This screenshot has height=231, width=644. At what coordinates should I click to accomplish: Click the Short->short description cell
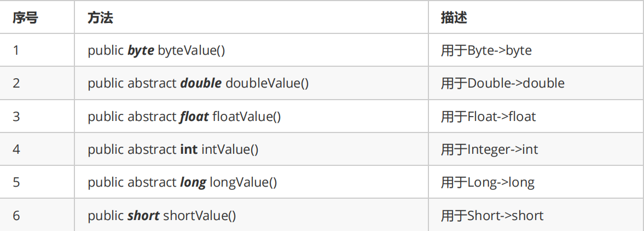(536, 215)
